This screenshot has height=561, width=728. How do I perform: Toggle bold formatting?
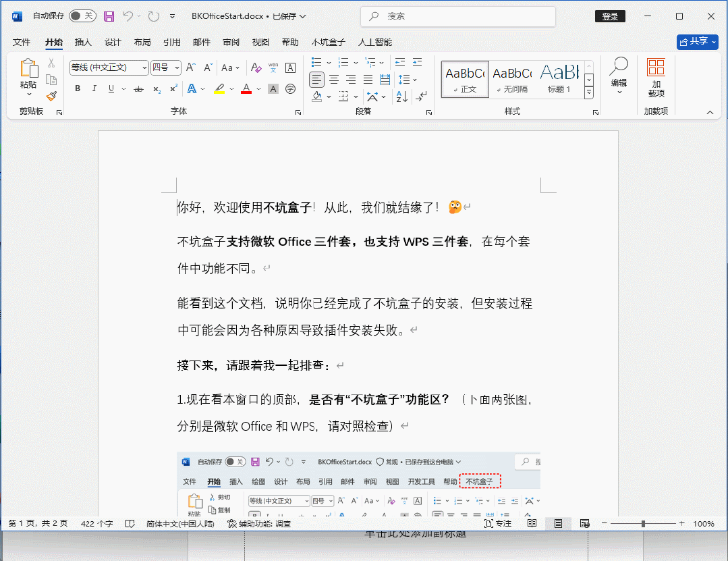point(78,88)
